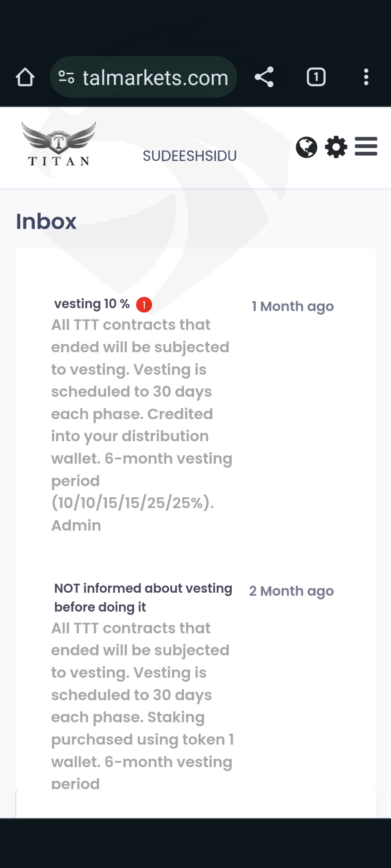Open the tab switcher showing 1 tab
This screenshot has height=868, width=391.
click(316, 77)
